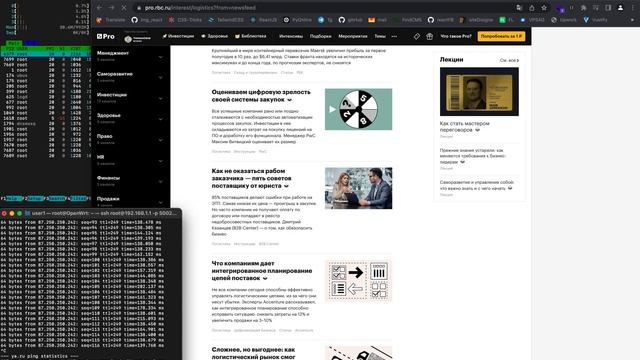Open the Upwork bookmark
The height and width of the screenshot is (360, 640).
click(x=564, y=20)
